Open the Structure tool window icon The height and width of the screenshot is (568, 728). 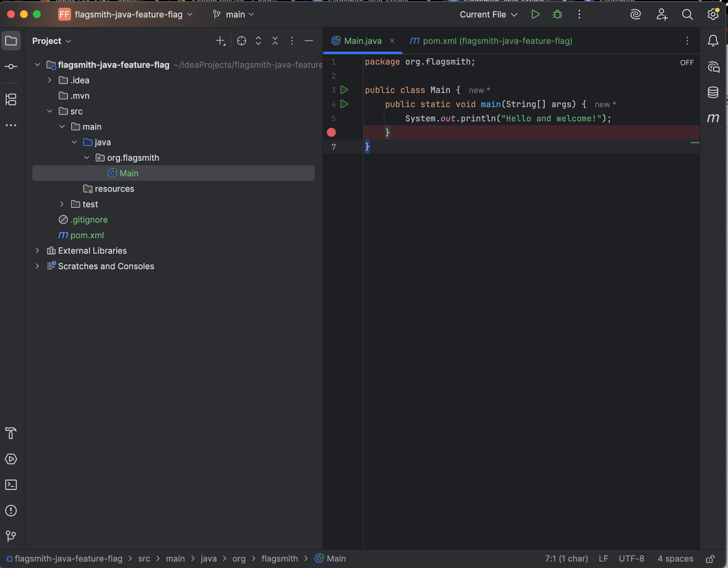click(x=11, y=100)
